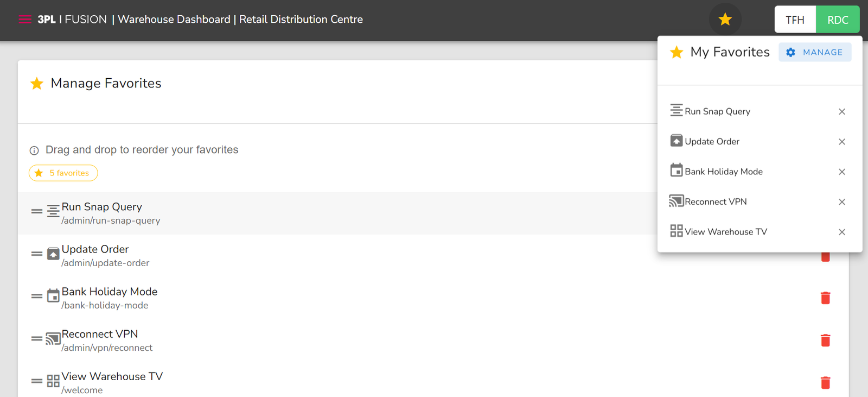Open Bank Holiday Mode from favorites popup
The image size is (868, 397).
click(723, 172)
